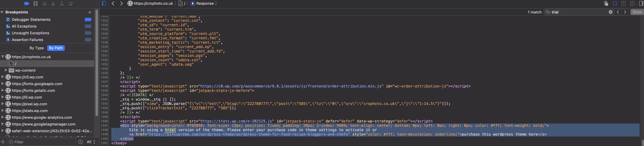This screenshot has height=146, width=644.
Task: Toggle the show type information T icon
Action: click(623, 4)
